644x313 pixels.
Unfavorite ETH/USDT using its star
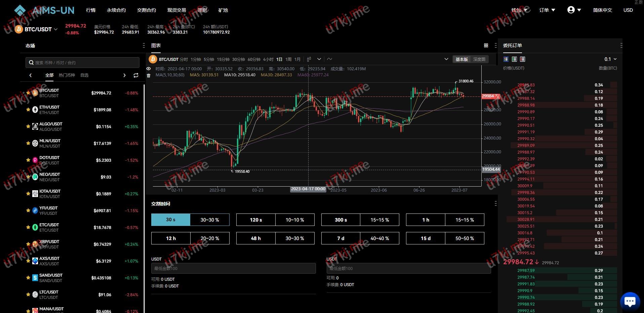tap(28, 110)
